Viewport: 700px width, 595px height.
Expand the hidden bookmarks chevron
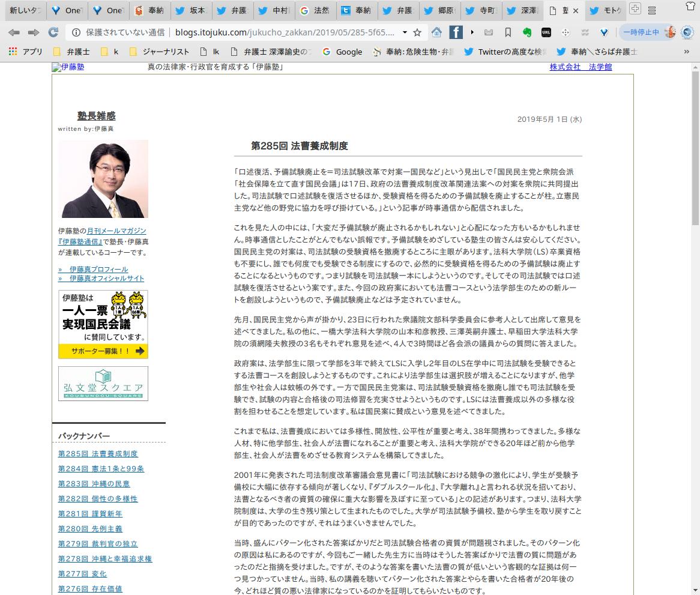687,52
